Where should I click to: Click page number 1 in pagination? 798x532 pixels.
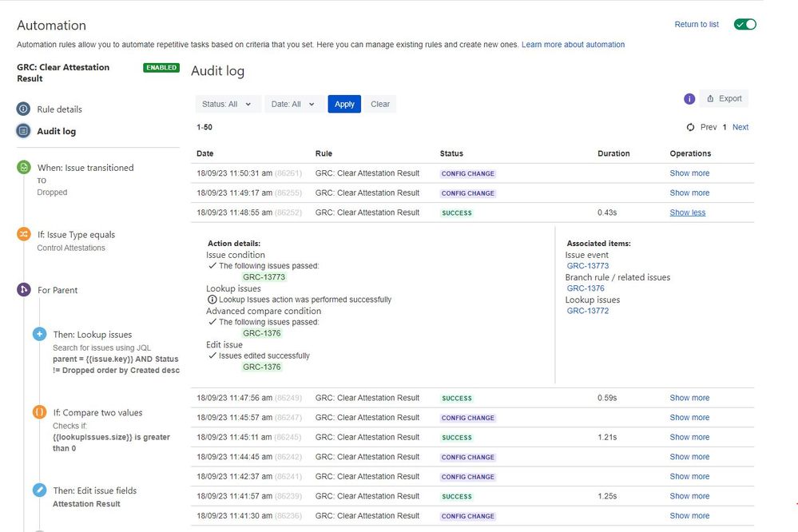click(x=725, y=127)
